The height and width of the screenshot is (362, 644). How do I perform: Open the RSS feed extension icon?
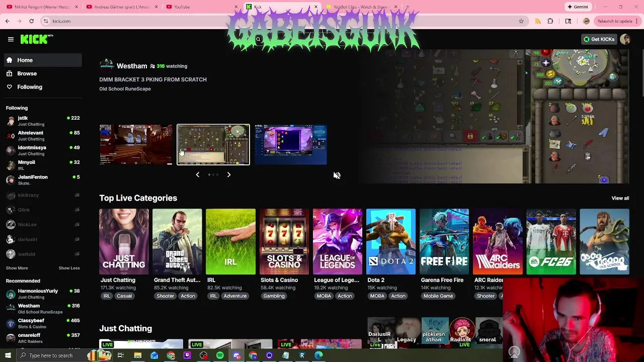coord(538,21)
